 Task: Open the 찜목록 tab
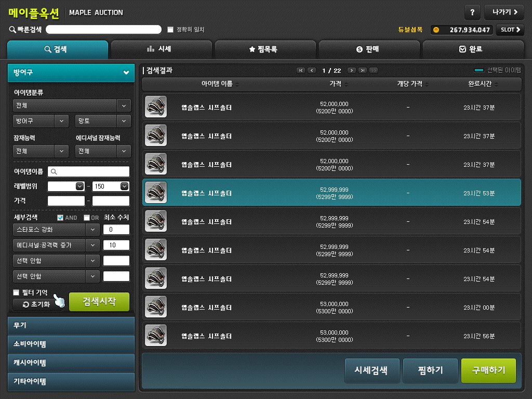tap(265, 49)
